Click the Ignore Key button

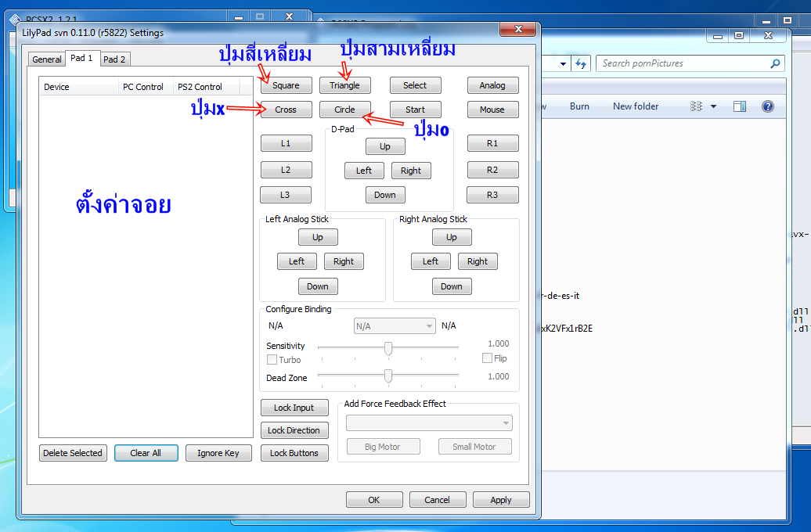218,453
